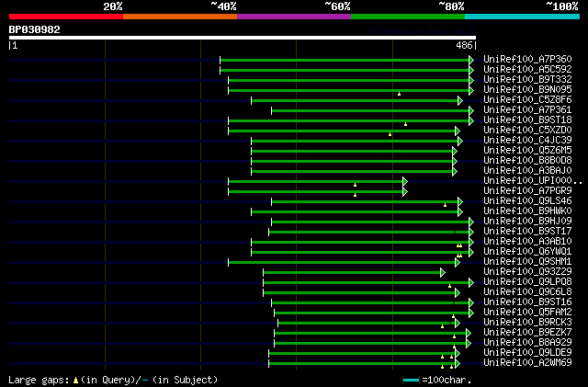Click the arrowhead ending UniRef100_Q93Z29 alignment
588x387 pixels.
click(x=443, y=273)
